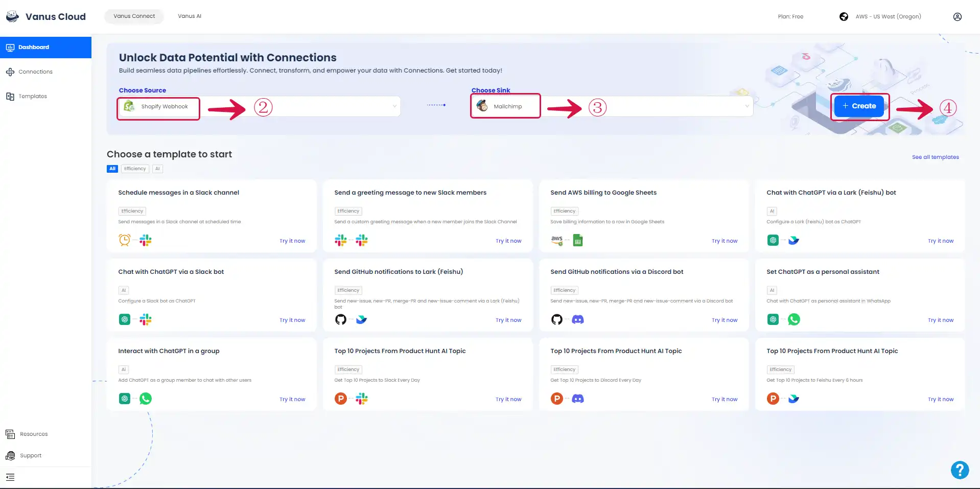Try it now on ChatGPT Slack bot card
Screen dimensions: 980x489
292,320
